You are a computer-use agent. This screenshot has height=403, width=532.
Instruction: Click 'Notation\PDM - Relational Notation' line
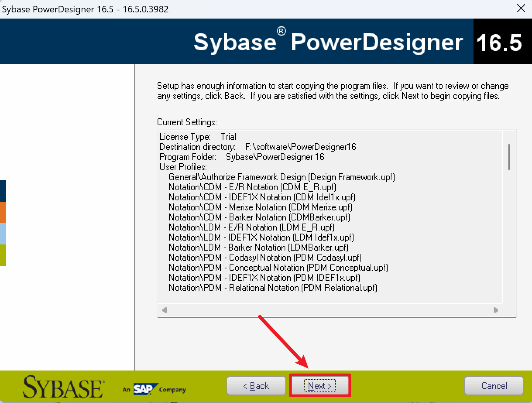click(x=273, y=288)
